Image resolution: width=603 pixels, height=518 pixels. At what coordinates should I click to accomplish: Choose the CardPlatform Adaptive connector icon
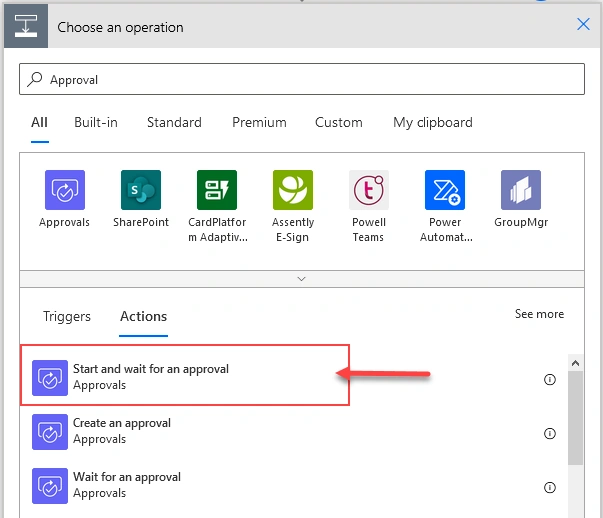[x=217, y=190]
